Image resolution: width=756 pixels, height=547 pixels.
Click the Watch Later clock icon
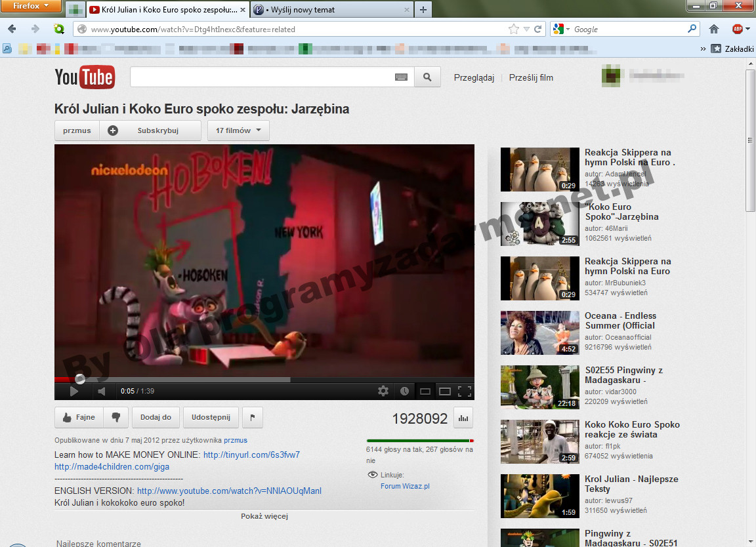click(404, 392)
